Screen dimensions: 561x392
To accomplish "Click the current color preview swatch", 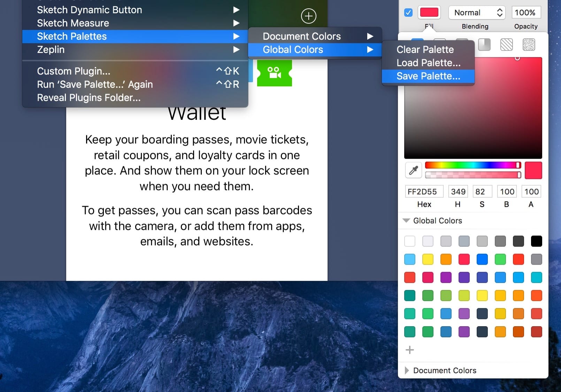I will (x=533, y=170).
